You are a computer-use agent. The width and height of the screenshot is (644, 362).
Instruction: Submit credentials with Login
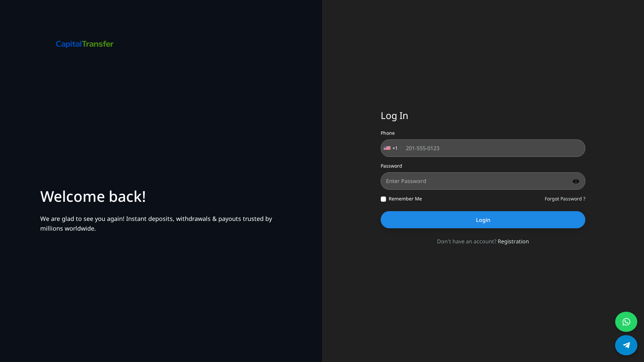coord(483,220)
